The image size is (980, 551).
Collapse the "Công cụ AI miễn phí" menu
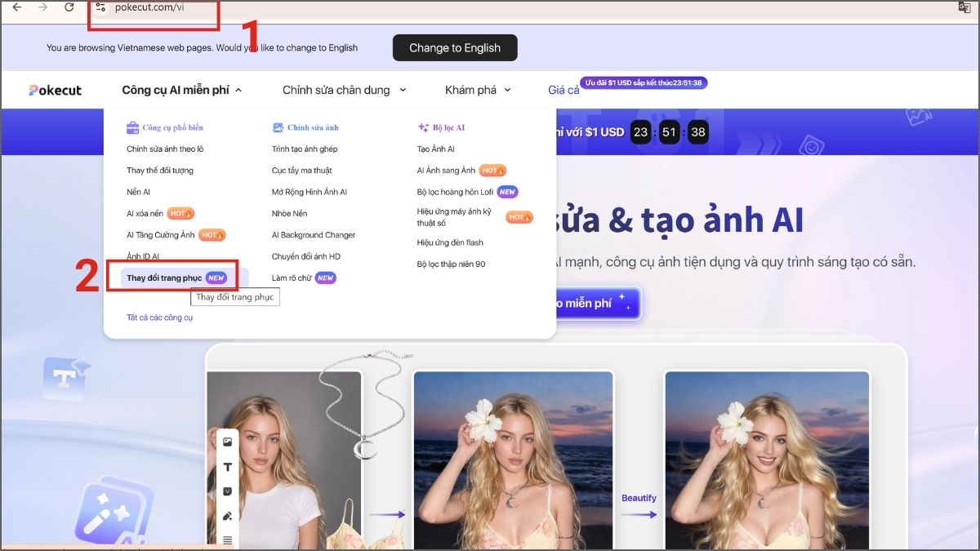182,90
